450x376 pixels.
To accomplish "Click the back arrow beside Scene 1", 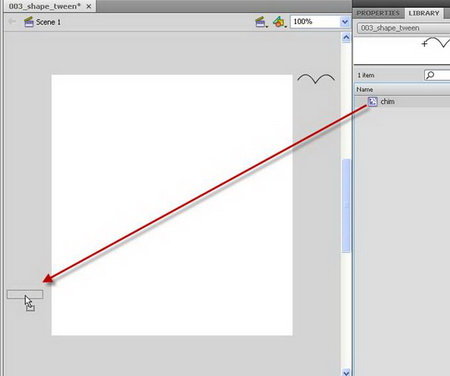I will pyautogui.click(x=12, y=22).
